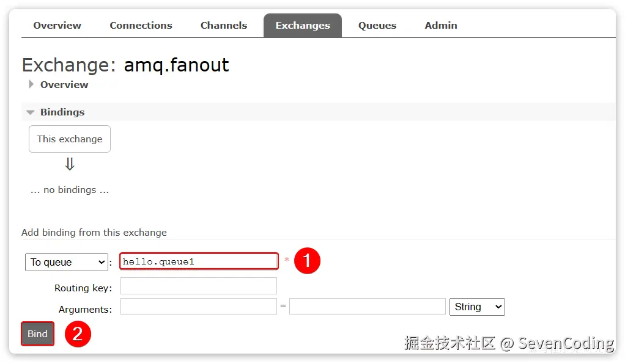
Task: Expand the Overview section triangle
Action: click(31, 85)
